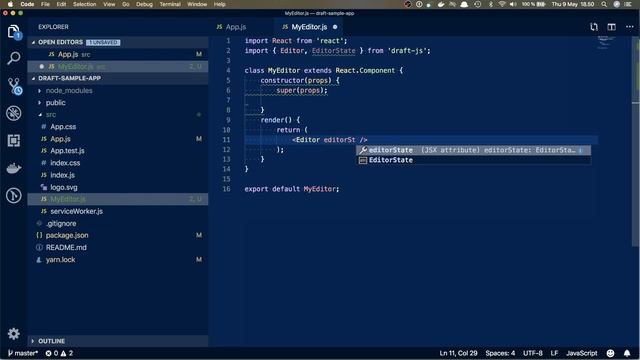
Task: Click the 1 UNSAVED badge
Action: click(x=103, y=42)
